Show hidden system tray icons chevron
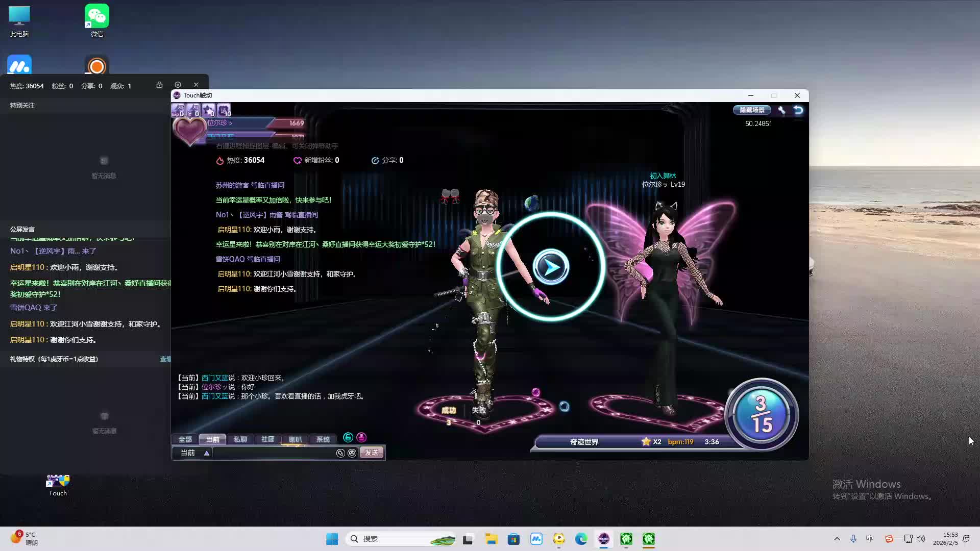 [x=837, y=539]
